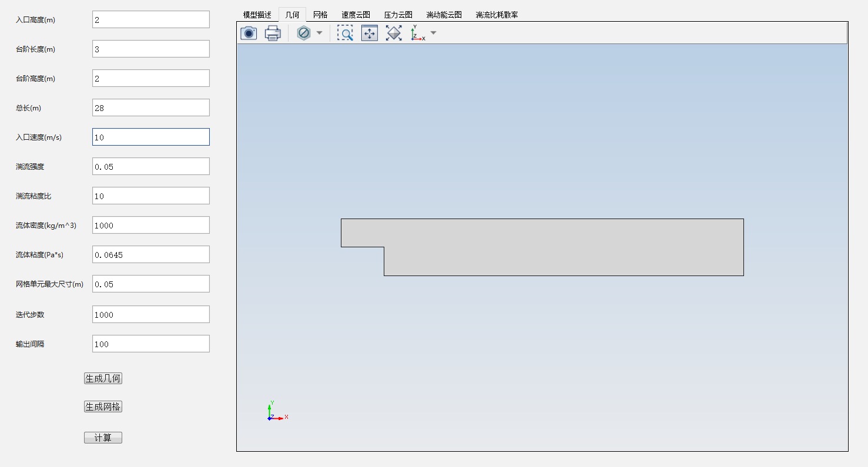This screenshot has width=868, height=467.
Task: Switch to the 速度云图 tab
Action: coord(356,15)
